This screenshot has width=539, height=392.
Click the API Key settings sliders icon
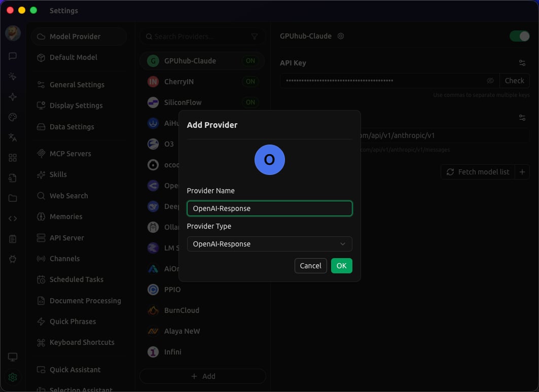coord(522,63)
